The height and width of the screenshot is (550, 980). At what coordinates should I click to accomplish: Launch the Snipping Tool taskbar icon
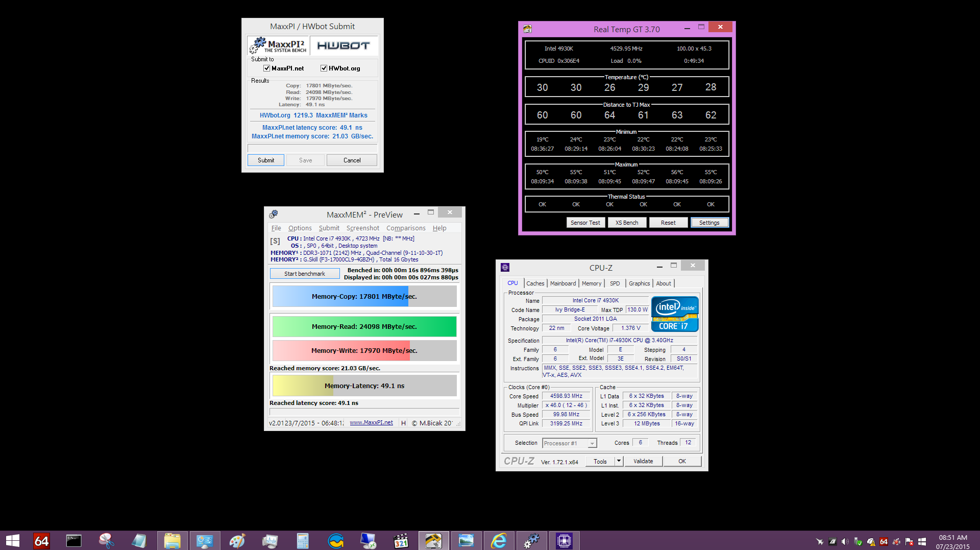pos(106,540)
